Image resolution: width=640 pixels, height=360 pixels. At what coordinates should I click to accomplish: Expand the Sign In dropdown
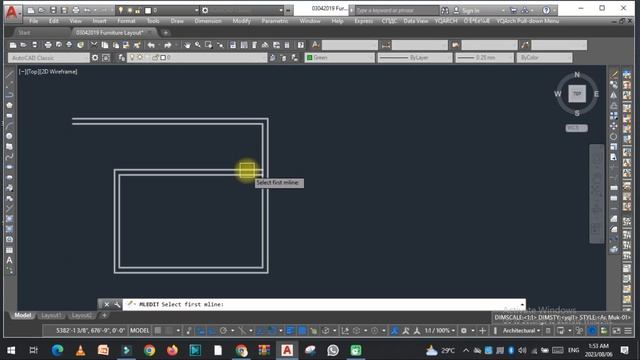click(x=503, y=10)
